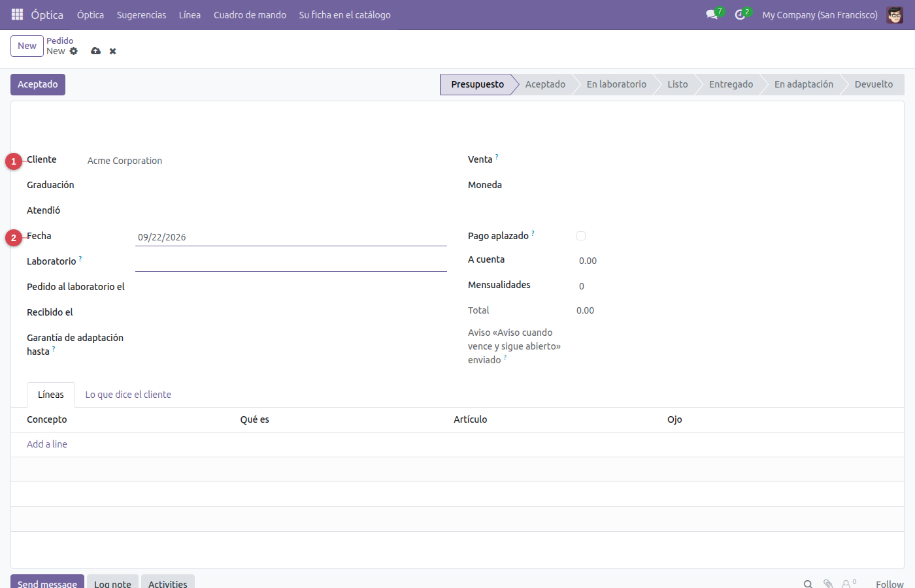The image size is (915, 588).
Task: Save record with cloud upload icon
Action: (x=95, y=51)
